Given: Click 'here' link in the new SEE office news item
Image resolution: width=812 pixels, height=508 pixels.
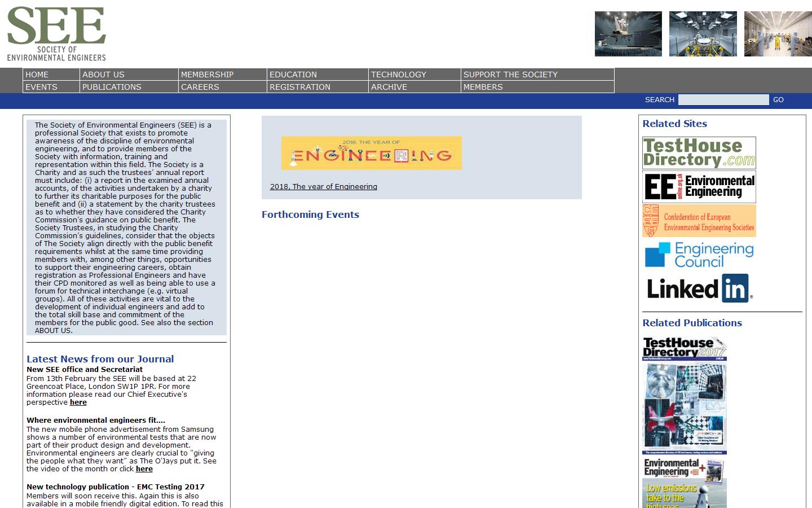Looking at the screenshot, I should [78, 402].
